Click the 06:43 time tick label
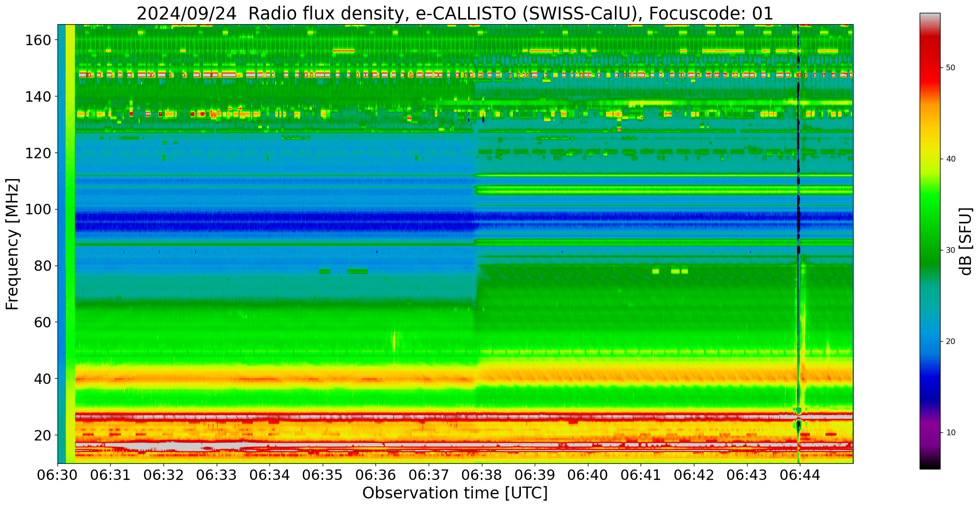 coord(747,474)
